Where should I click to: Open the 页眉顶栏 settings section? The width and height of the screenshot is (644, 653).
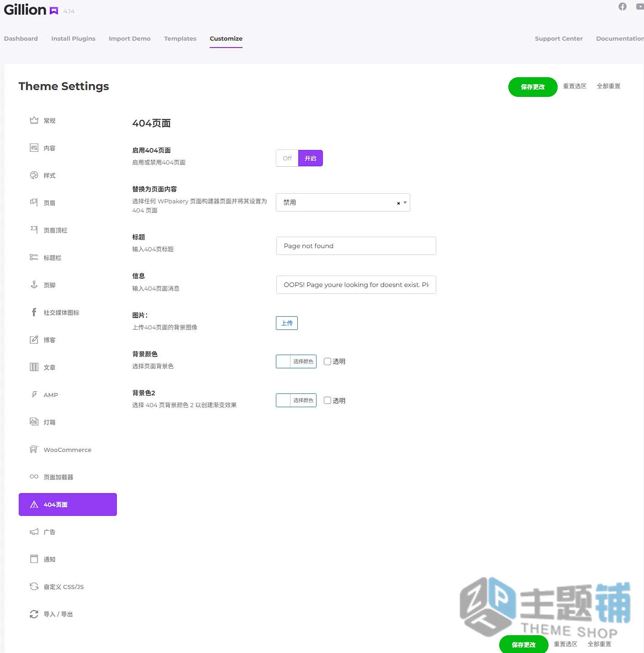tap(68, 230)
